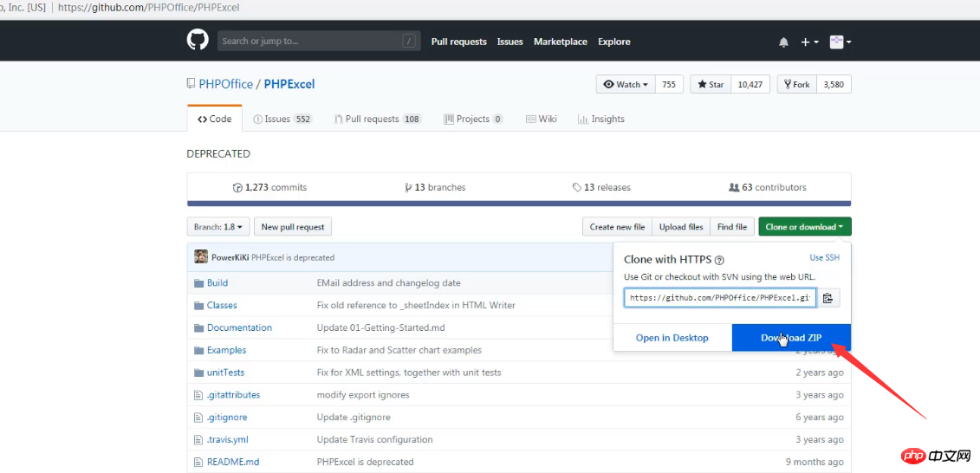Click the .gitignore file icon
This screenshot has height=473, width=980.
pyautogui.click(x=198, y=418)
